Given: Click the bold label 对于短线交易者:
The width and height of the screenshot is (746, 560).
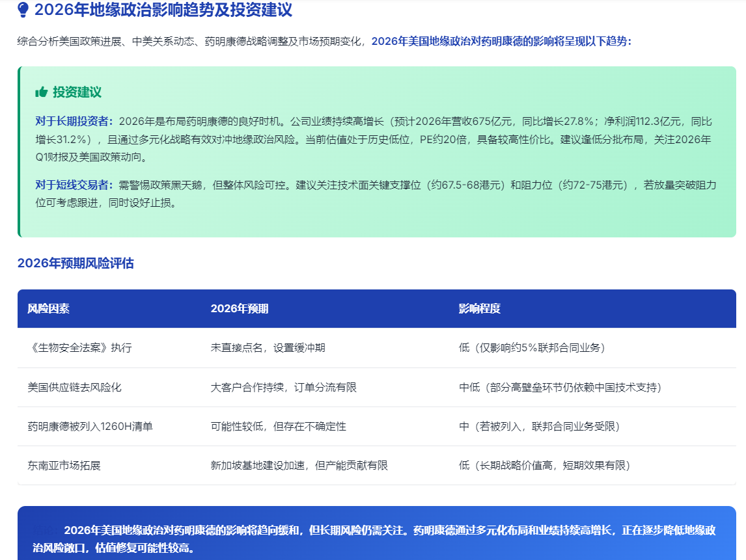Looking at the screenshot, I should click(74, 185).
